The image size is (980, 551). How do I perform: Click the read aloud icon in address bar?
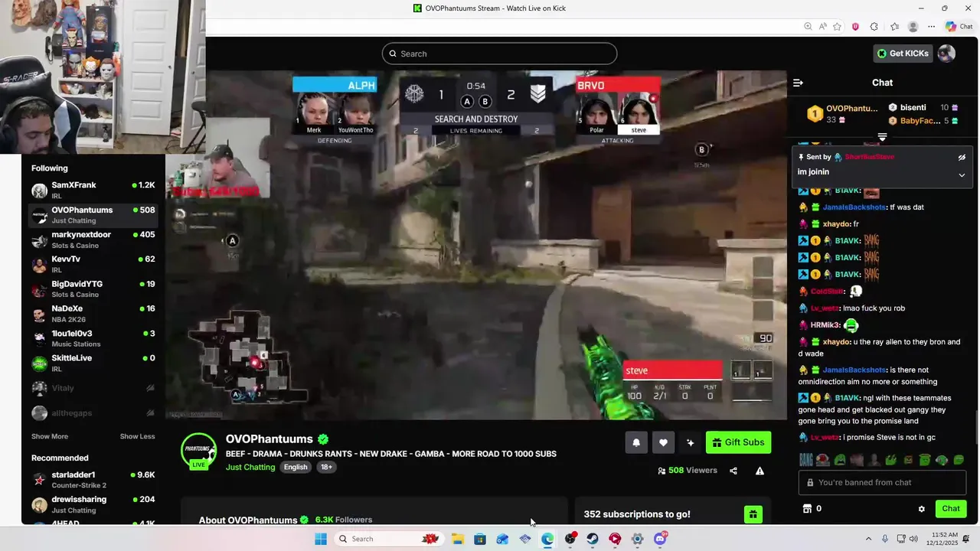click(822, 27)
